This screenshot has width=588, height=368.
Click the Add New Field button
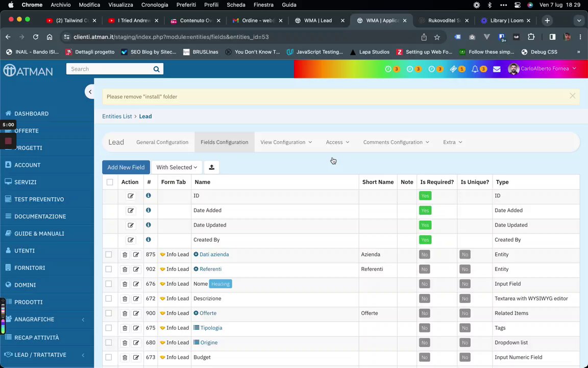click(126, 168)
